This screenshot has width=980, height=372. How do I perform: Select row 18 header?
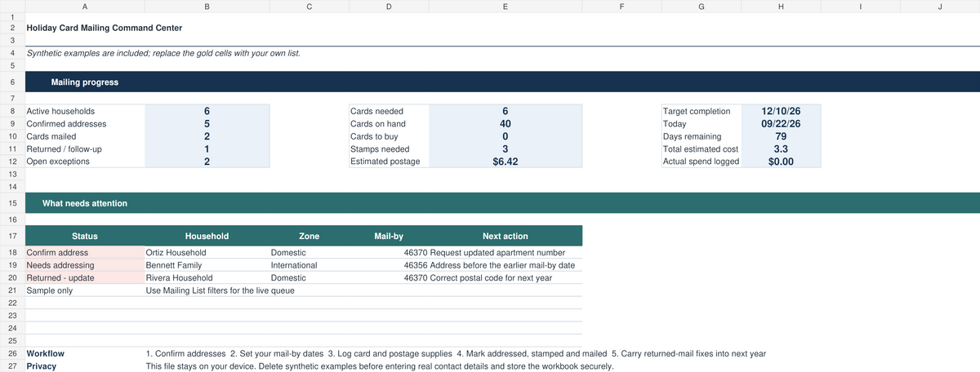(12, 253)
